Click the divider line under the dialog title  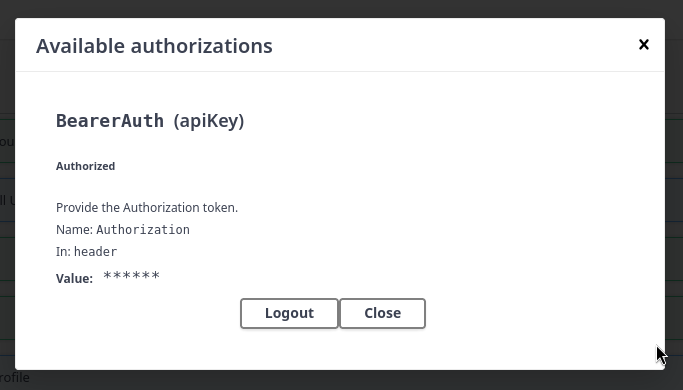(340, 71)
